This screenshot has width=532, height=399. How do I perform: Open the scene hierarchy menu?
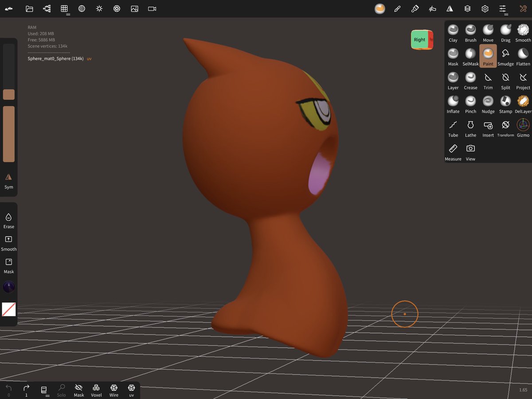(x=47, y=8)
